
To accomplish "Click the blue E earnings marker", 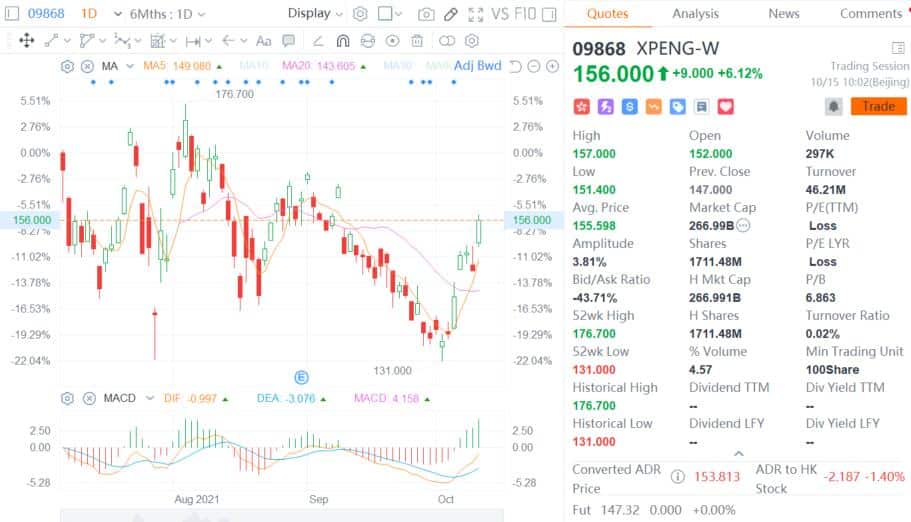I will coord(301,378).
